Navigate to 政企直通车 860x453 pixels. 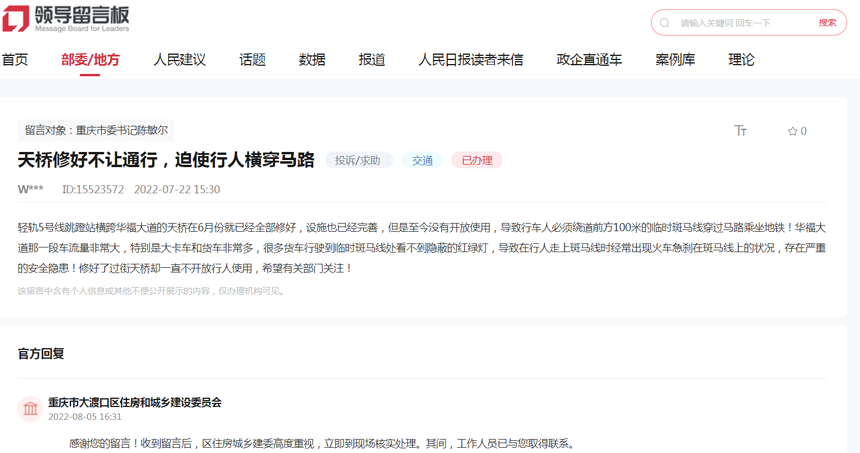click(x=589, y=60)
